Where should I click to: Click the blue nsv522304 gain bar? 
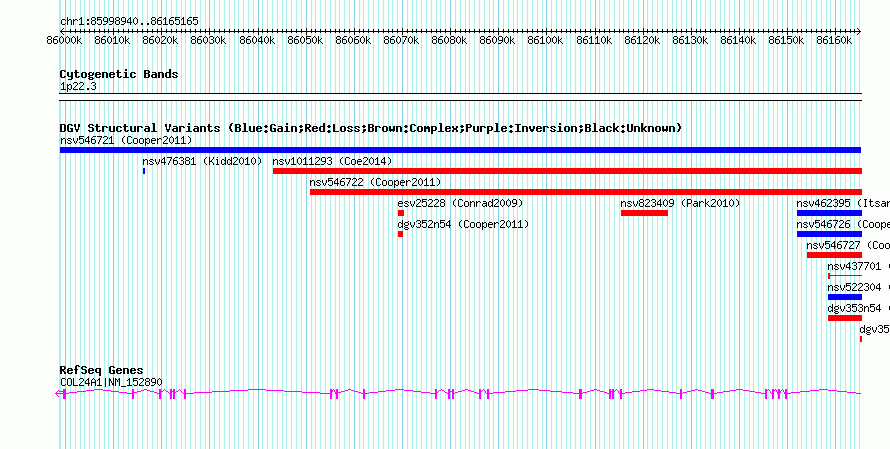(x=845, y=297)
